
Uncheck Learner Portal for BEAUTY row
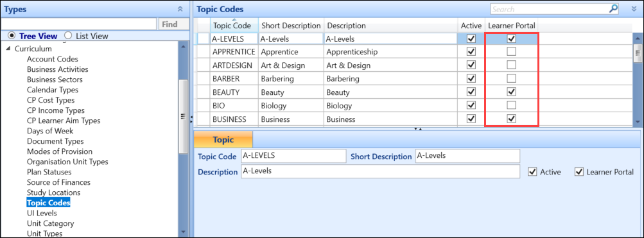(511, 92)
